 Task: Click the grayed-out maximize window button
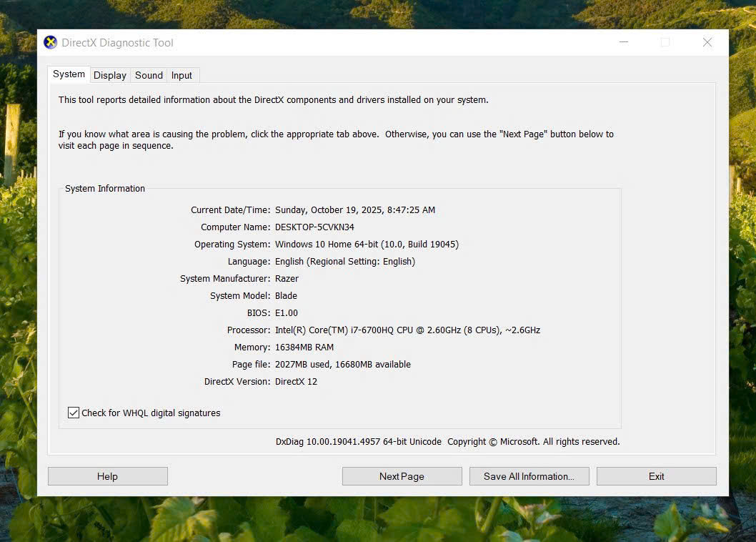665,42
